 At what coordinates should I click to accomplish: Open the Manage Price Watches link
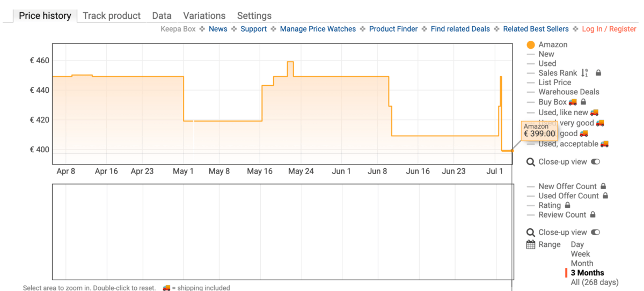point(318,29)
